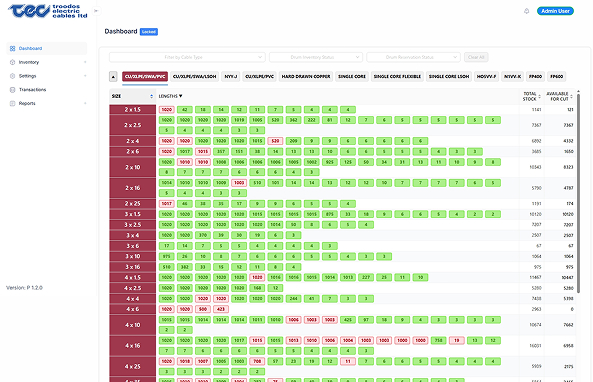The height and width of the screenshot is (382, 593).
Task: Click the Dashboard grid icon in sidebar
Action: click(12, 48)
